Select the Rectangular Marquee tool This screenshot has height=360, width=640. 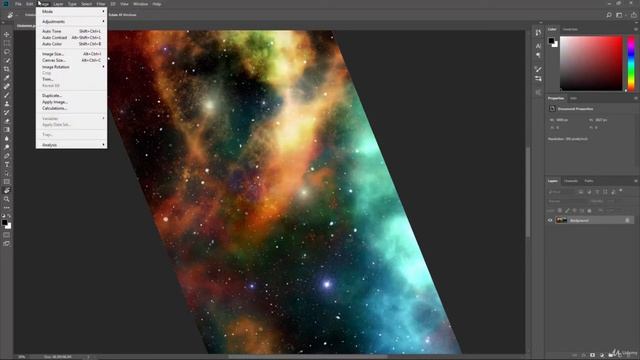click(x=7, y=43)
